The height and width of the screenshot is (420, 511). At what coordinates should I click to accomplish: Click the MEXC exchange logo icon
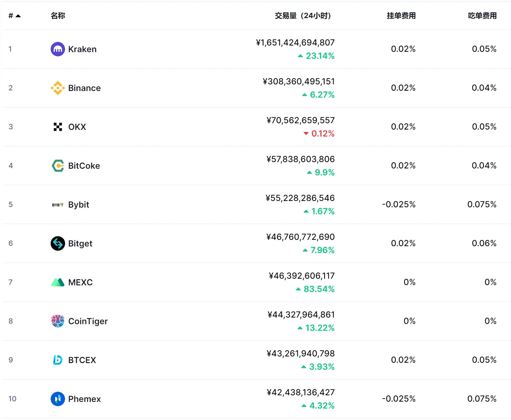(x=58, y=282)
